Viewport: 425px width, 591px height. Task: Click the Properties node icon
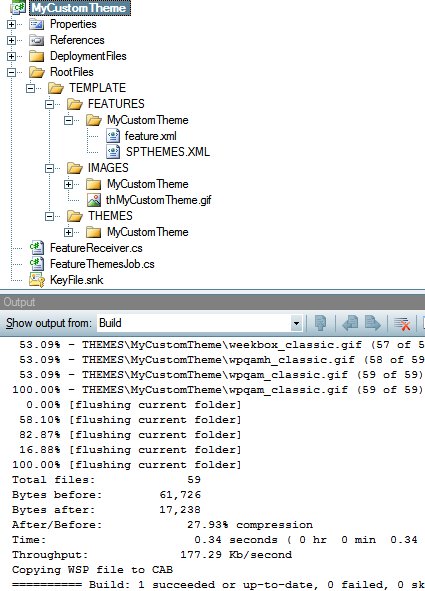37,24
